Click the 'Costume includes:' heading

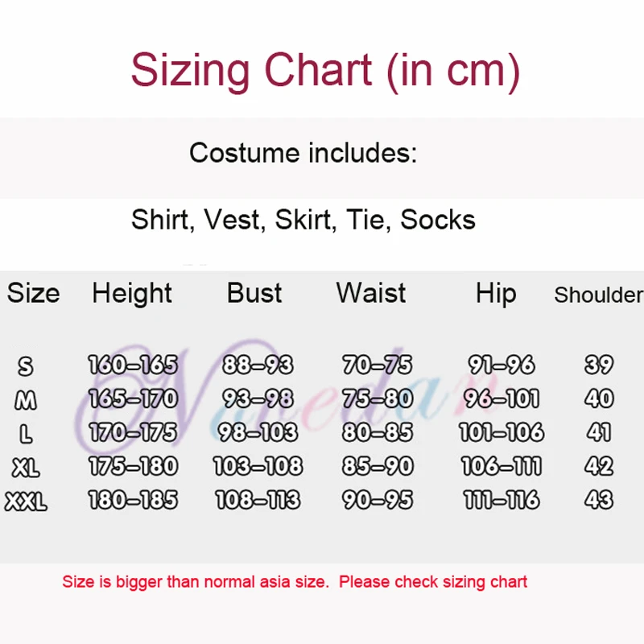[303, 153]
